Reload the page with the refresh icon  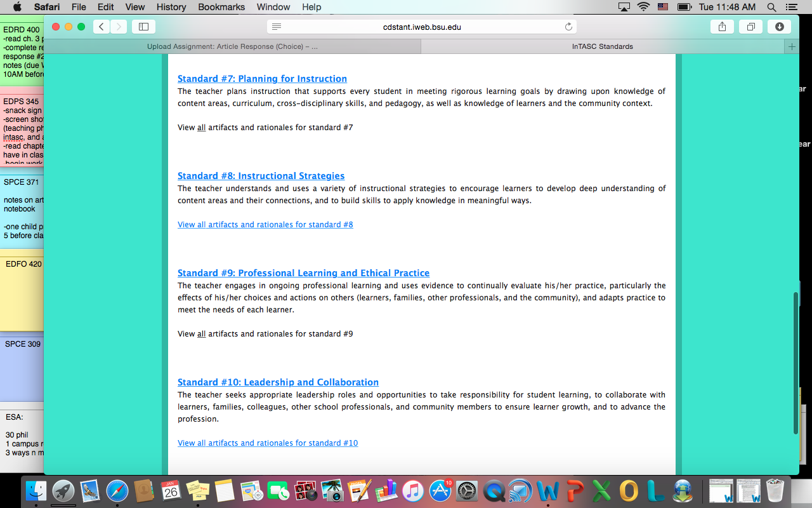tap(568, 27)
